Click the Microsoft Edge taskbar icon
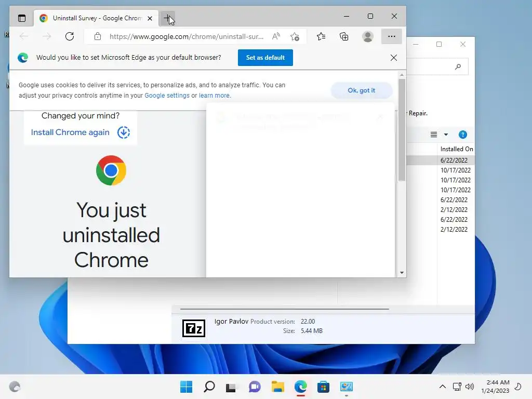This screenshot has height=399, width=532. (x=301, y=387)
